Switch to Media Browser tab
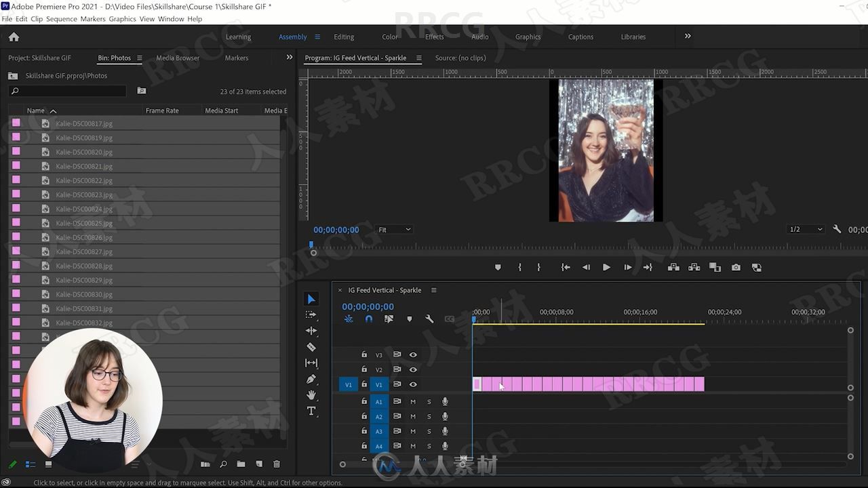The height and width of the screenshot is (488, 868). pos(178,58)
